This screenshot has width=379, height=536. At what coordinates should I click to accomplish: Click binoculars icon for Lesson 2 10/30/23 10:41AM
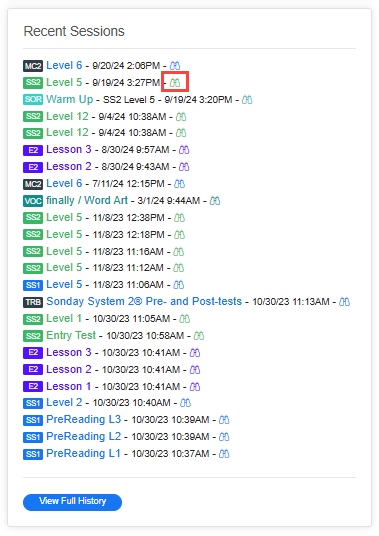tap(195, 370)
